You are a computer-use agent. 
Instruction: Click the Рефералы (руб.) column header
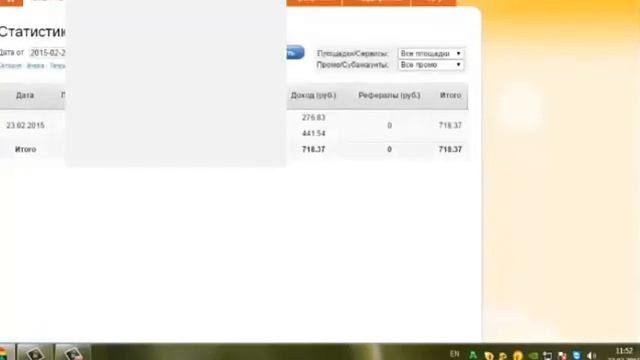coord(389,96)
